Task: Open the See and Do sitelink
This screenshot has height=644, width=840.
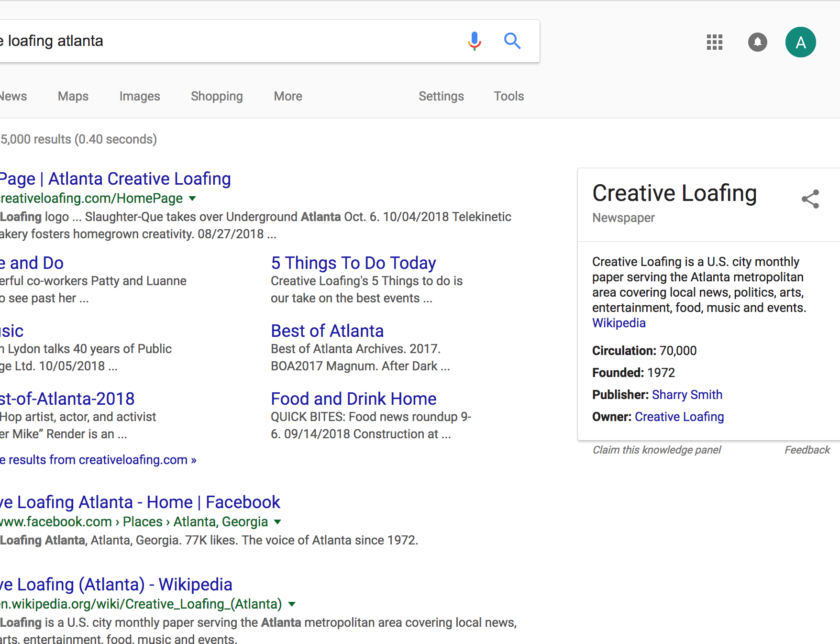Action: (x=32, y=263)
